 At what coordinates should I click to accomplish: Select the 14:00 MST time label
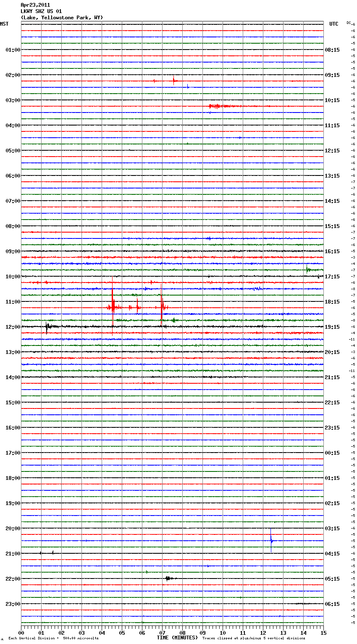pos(13,377)
